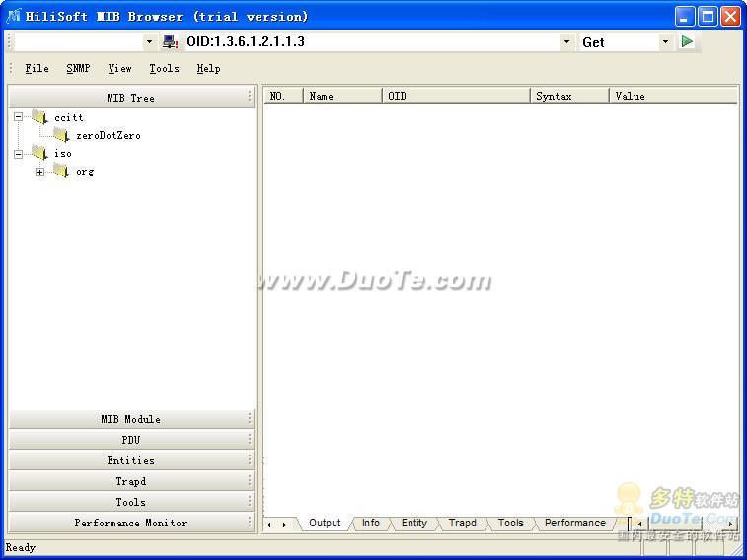The image size is (747, 560).
Task: Open the PDU panel
Action: click(131, 440)
